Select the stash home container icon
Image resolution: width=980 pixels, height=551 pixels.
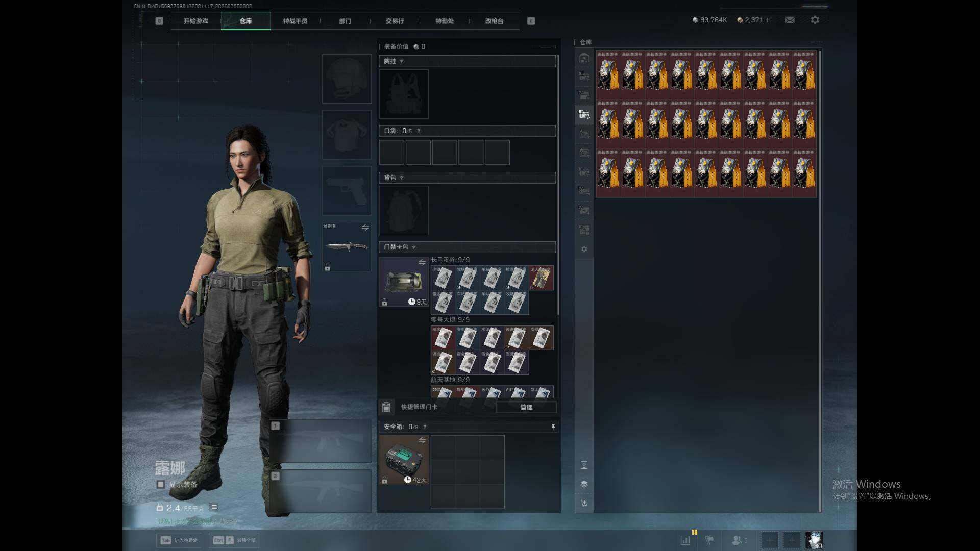584,58
